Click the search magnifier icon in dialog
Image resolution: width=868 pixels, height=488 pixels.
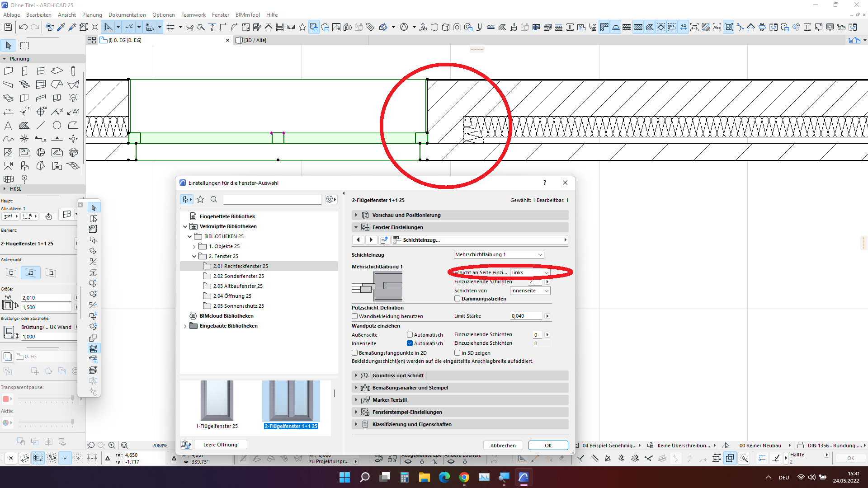(x=214, y=199)
